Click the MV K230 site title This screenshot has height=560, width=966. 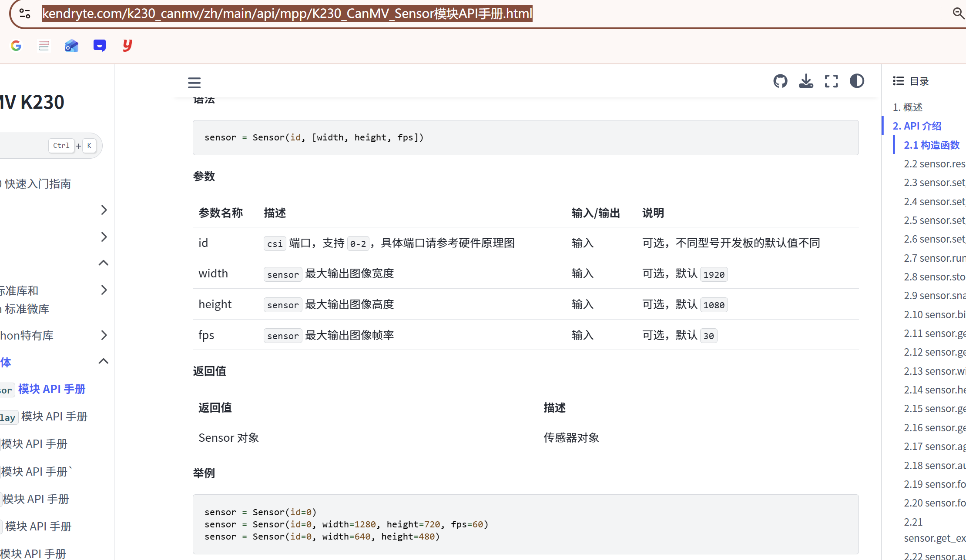pos(32,102)
